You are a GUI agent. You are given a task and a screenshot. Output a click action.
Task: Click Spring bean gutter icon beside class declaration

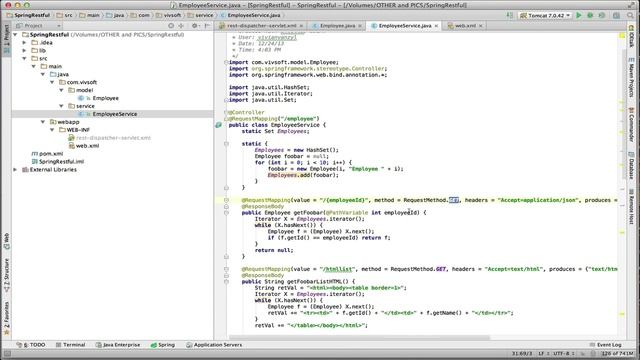[218, 125]
